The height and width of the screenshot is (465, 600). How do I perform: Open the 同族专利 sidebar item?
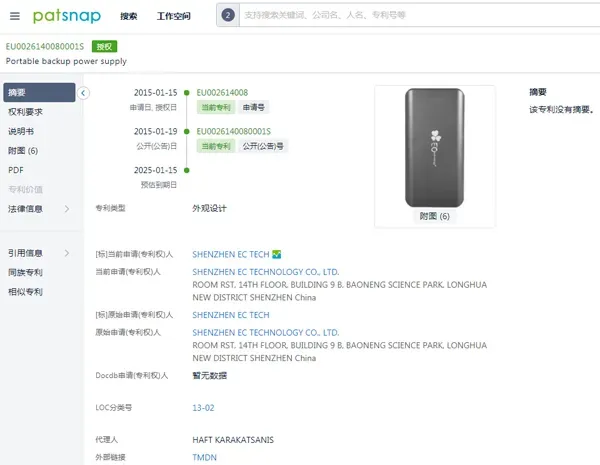[x=26, y=272]
